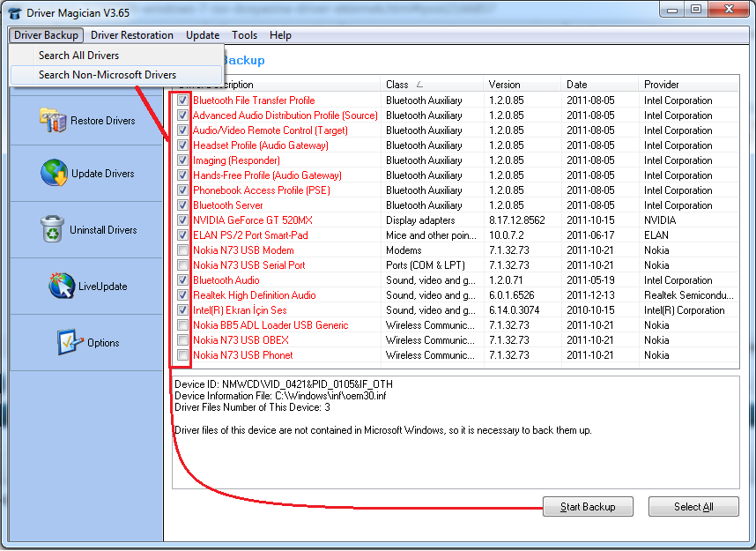
Task: Click the Uninstall Drivers recycle bin icon
Action: pyautogui.click(x=52, y=229)
